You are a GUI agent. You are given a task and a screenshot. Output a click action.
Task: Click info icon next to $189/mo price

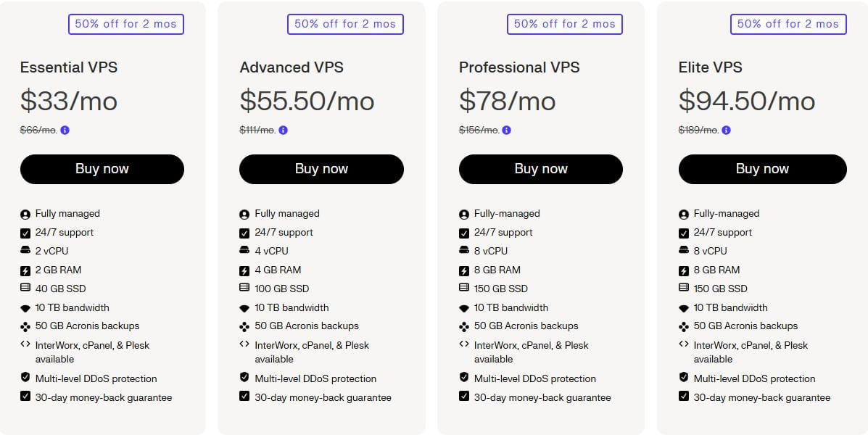pos(727,130)
